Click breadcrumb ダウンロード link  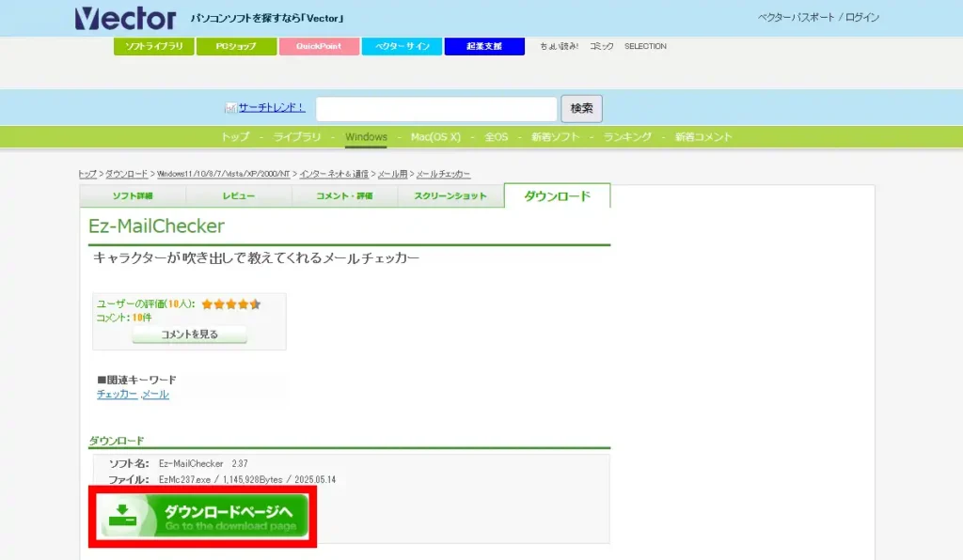(x=127, y=174)
